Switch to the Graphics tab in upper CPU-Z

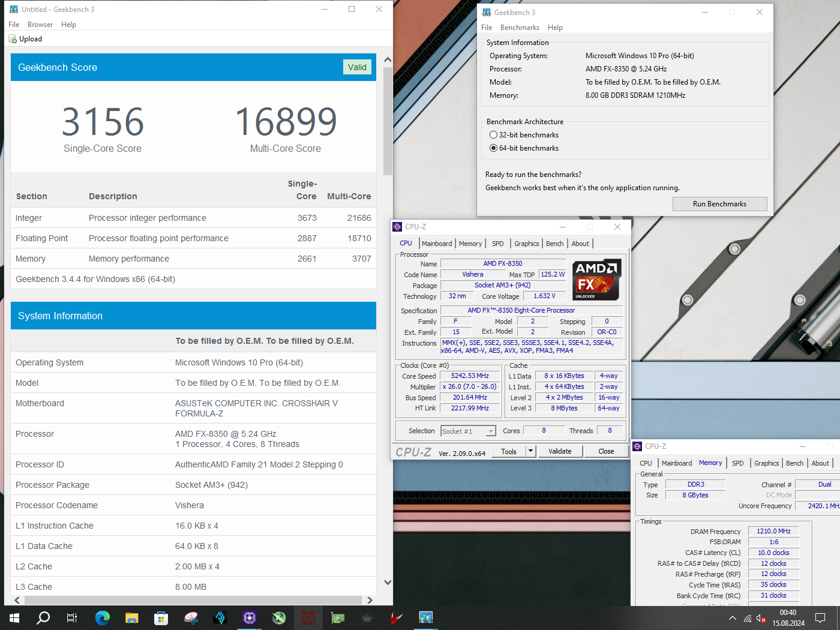(x=526, y=244)
